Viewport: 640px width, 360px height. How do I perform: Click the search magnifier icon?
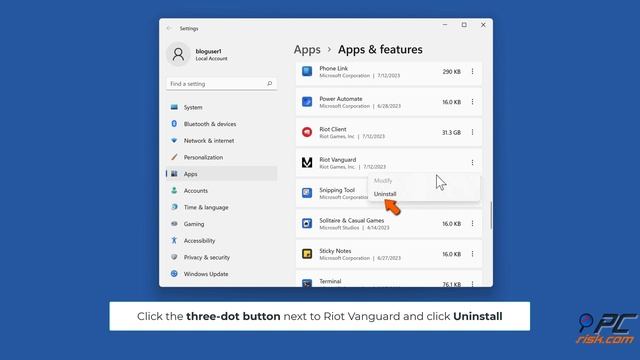pyautogui.click(x=270, y=84)
